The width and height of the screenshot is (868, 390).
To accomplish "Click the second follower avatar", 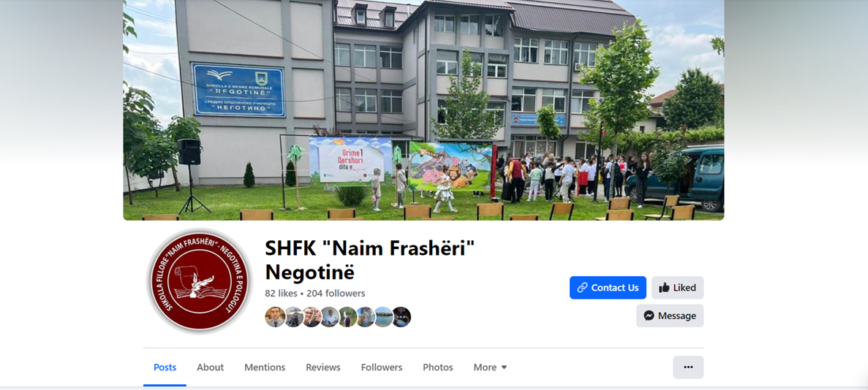I will click(x=293, y=317).
